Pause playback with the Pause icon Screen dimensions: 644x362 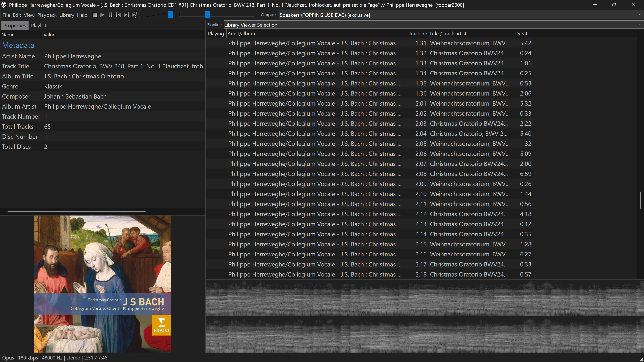[x=110, y=15]
